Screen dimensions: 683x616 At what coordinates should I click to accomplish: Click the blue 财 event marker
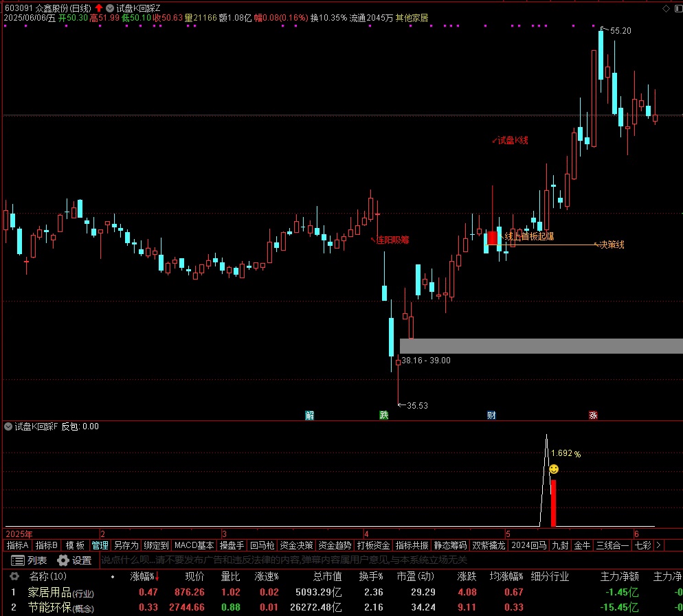pyautogui.click(x=491, y=415)
